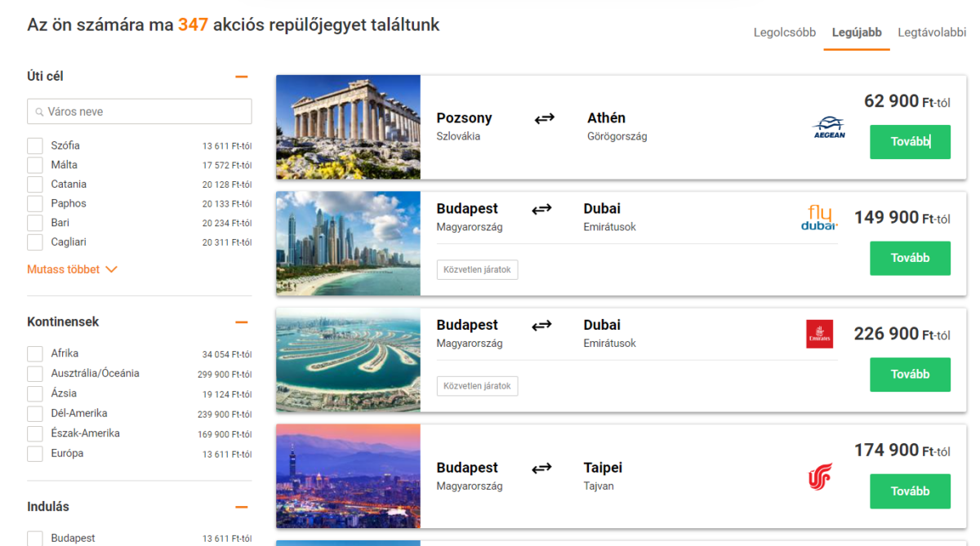Click the Athén destination name
Viewport: 980px width, 546px height.
click(x=606, y=118)
